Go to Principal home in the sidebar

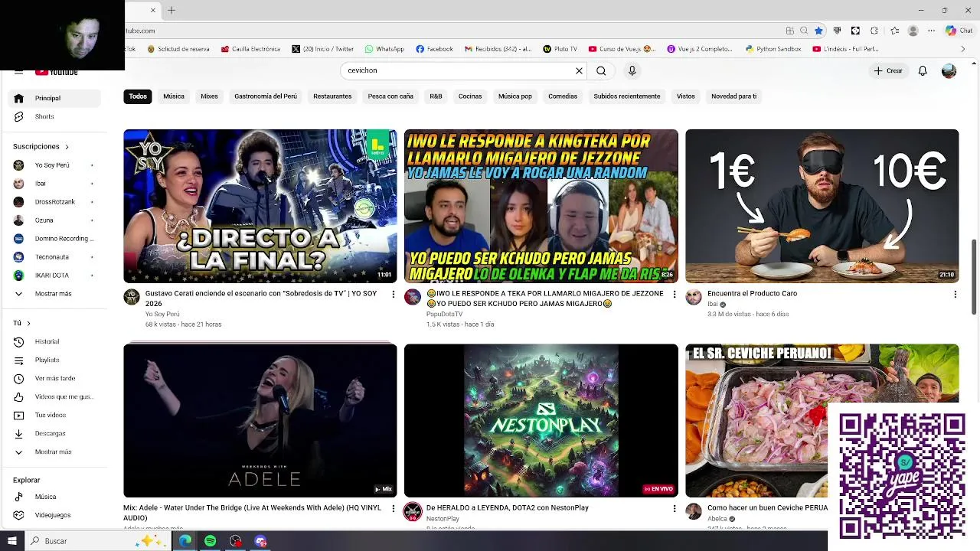pos(54,98)
